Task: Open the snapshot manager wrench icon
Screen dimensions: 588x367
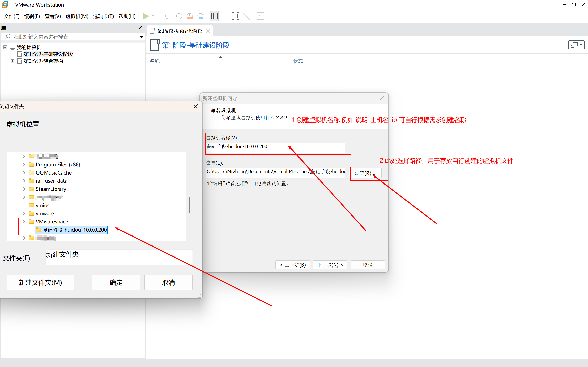Action: (x=200, y=16)
